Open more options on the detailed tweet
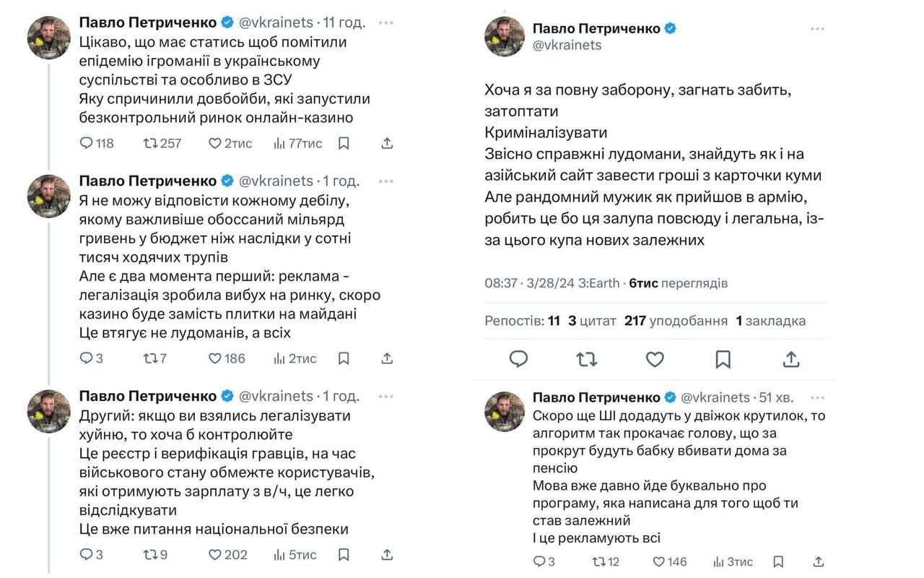Viewport: 924px width, 578px height. (816, 28)
